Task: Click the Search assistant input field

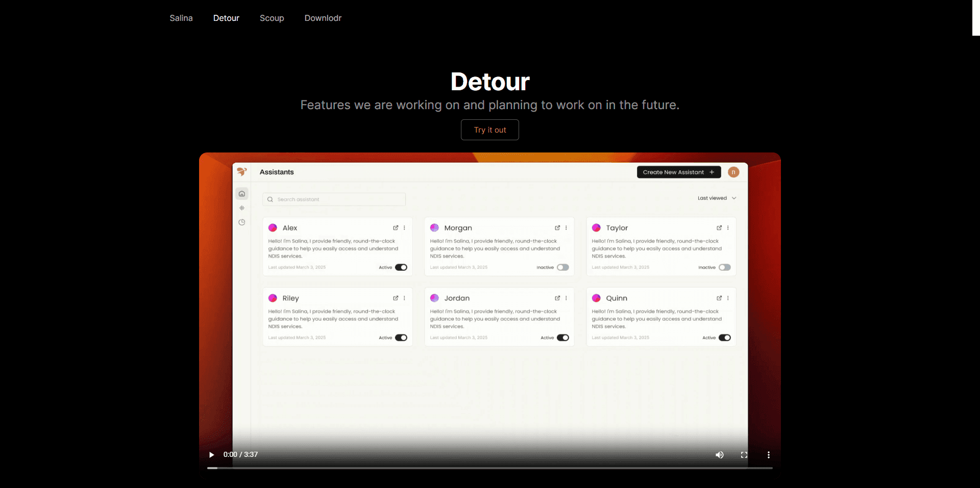Action: coord(334,199)
